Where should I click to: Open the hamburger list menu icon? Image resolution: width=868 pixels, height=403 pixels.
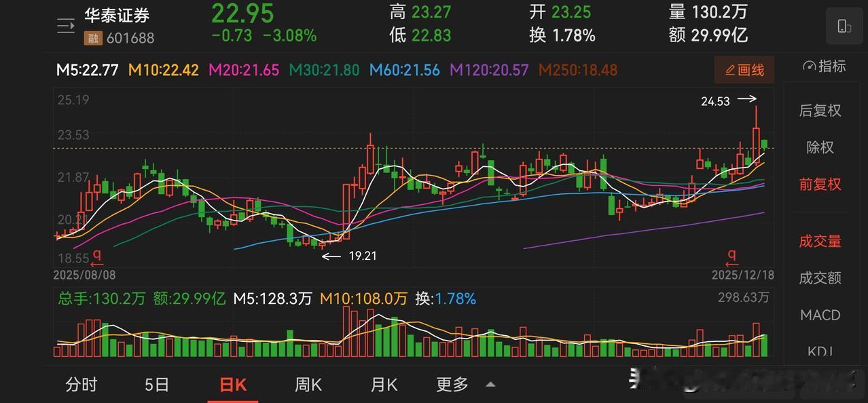(x=66, y=26)
